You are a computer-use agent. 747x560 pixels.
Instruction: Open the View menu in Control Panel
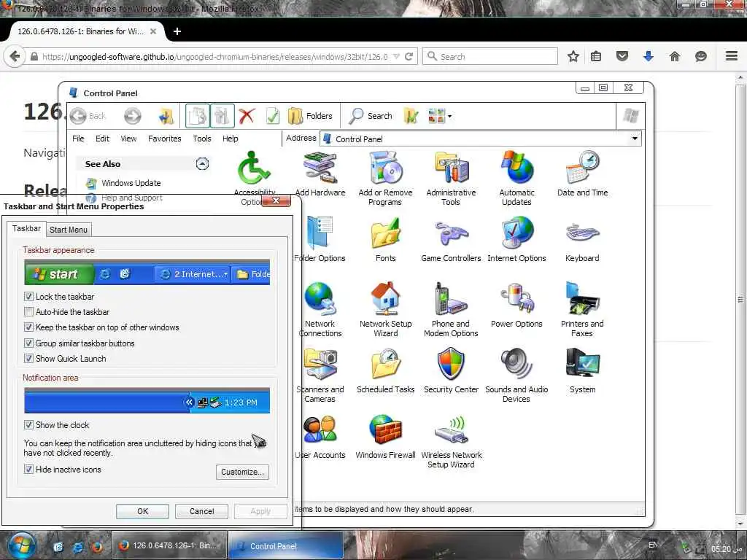pyautogui.click(x=128, y=139)
